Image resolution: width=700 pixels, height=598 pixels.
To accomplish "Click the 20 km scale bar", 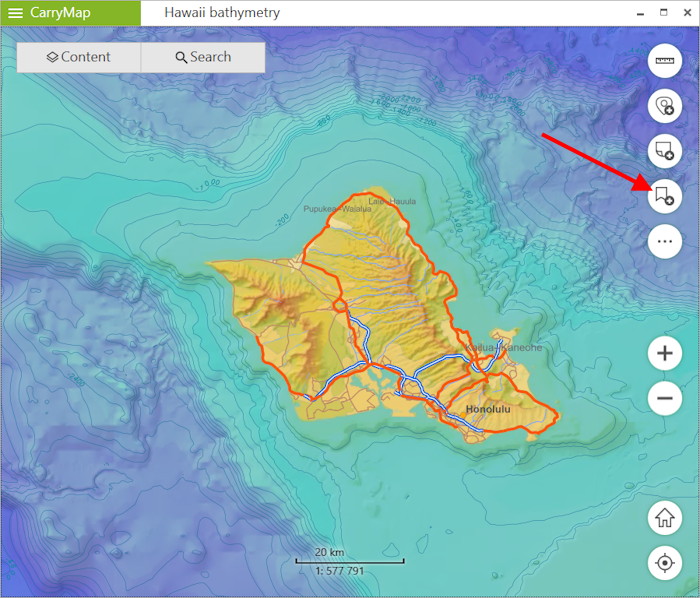I will (349, 561).
